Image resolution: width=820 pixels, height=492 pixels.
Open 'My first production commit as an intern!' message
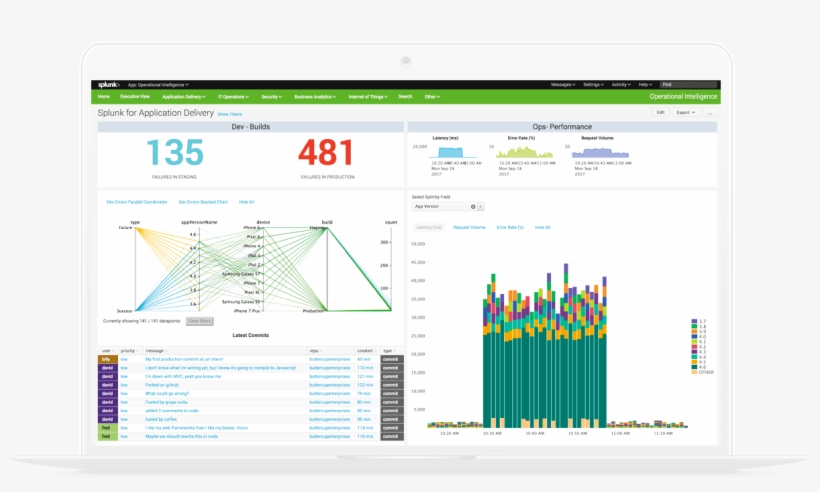click(x=184, y=359)
